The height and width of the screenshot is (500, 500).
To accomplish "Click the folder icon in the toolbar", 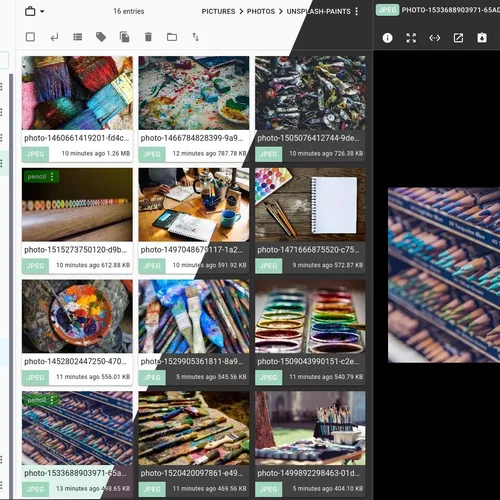I will (172, 37).
